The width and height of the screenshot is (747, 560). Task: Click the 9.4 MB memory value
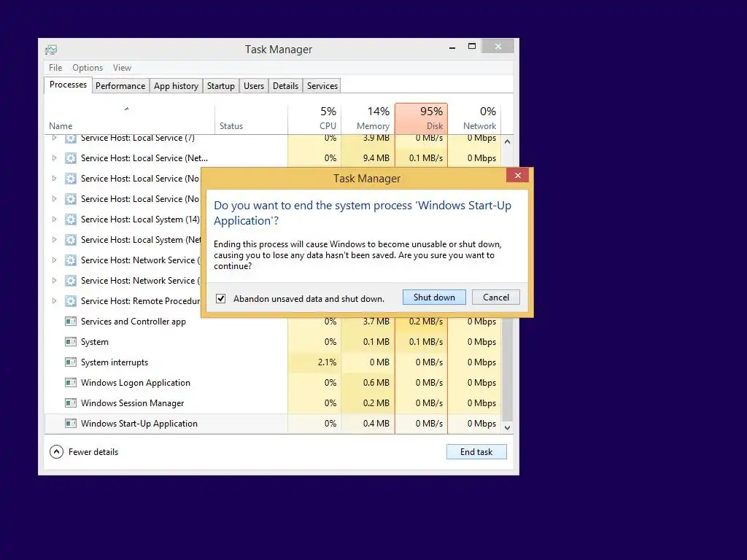(376, 158)
